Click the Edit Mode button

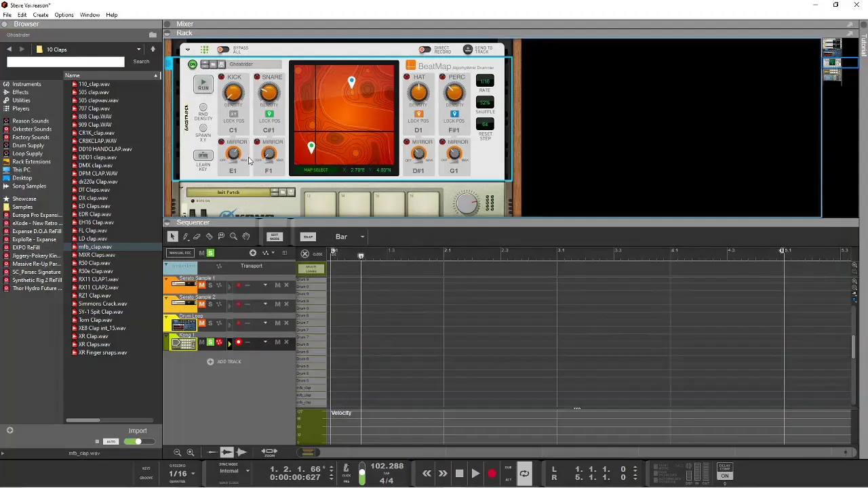[x=275, y=237]
